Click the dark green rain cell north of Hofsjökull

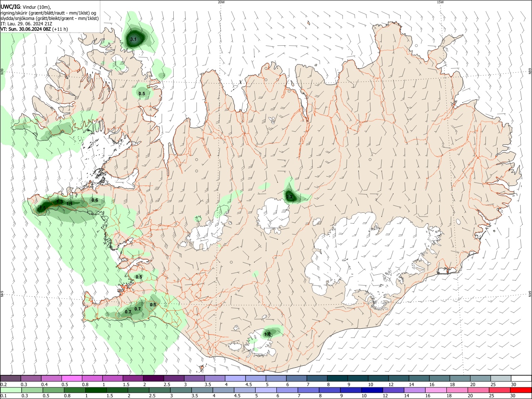click(x=290, y=196)
